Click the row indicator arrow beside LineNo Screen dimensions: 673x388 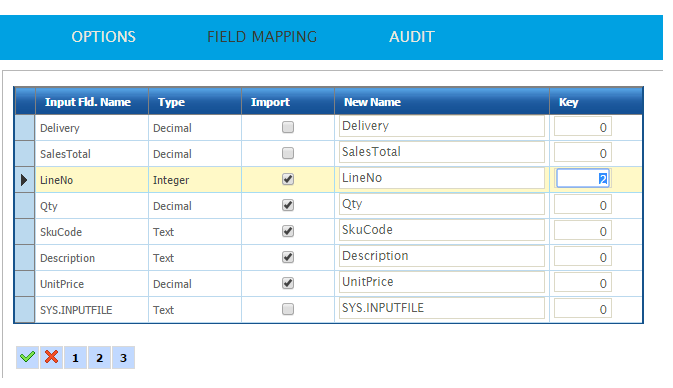[x=24, y=180]
